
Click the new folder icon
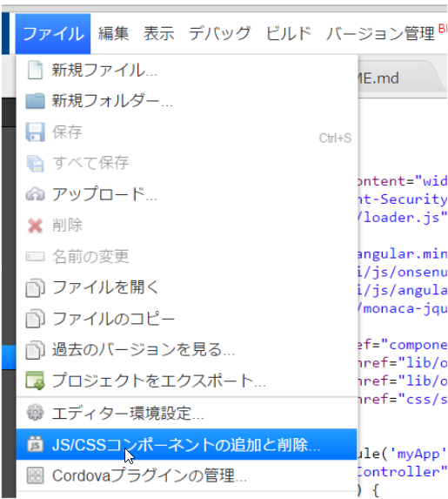pyautogui.click(x=35, y=101)
